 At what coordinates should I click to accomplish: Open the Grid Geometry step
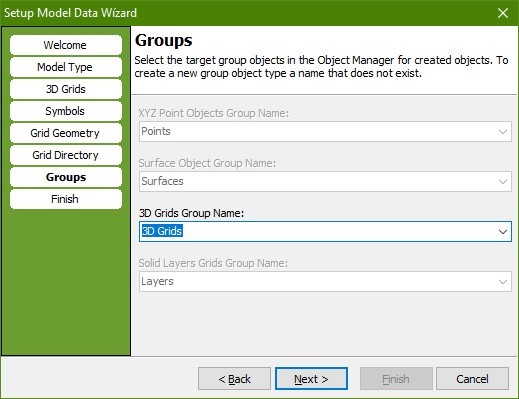pos(66,133)
